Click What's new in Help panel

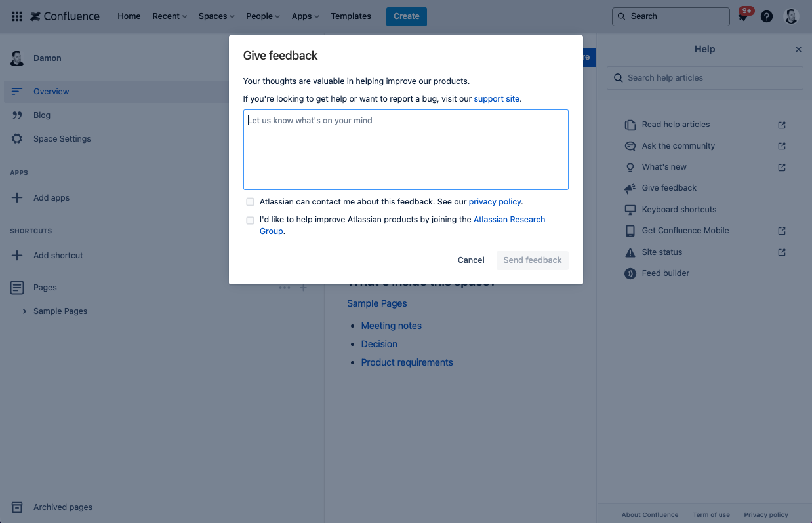[664, 167]
